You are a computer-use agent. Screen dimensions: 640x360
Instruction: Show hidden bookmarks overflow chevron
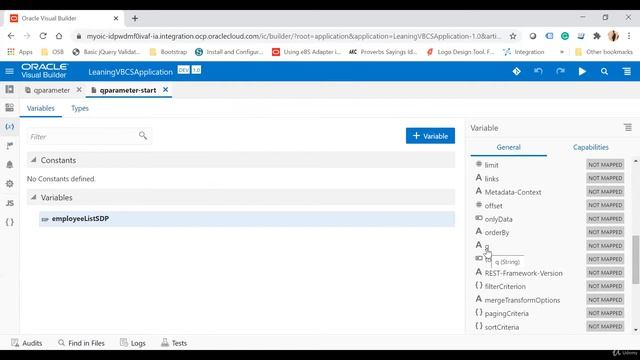point(562,52)
